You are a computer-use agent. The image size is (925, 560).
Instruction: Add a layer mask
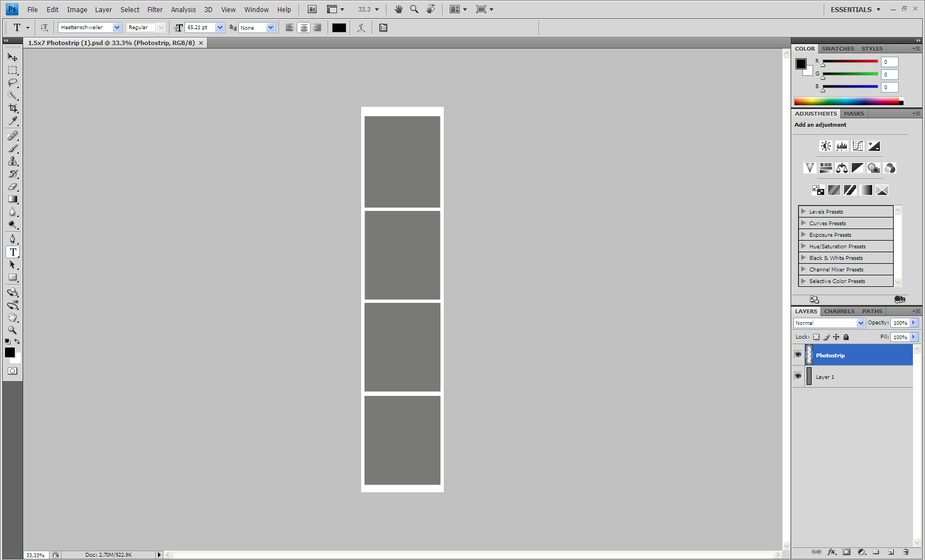(846, 552)
